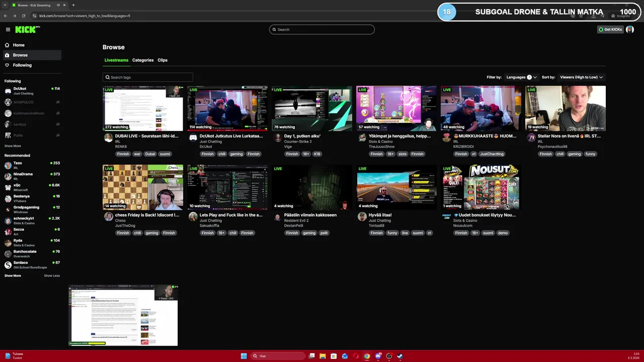644x362 pixels.
Task: Open OBS Studio from taskbar
Action: coord(389,356)
